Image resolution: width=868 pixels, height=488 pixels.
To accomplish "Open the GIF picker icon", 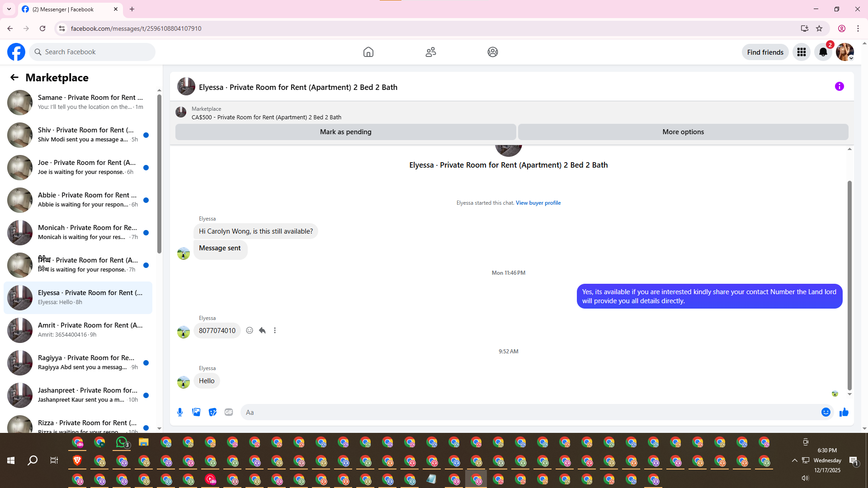I will point(229,412).
